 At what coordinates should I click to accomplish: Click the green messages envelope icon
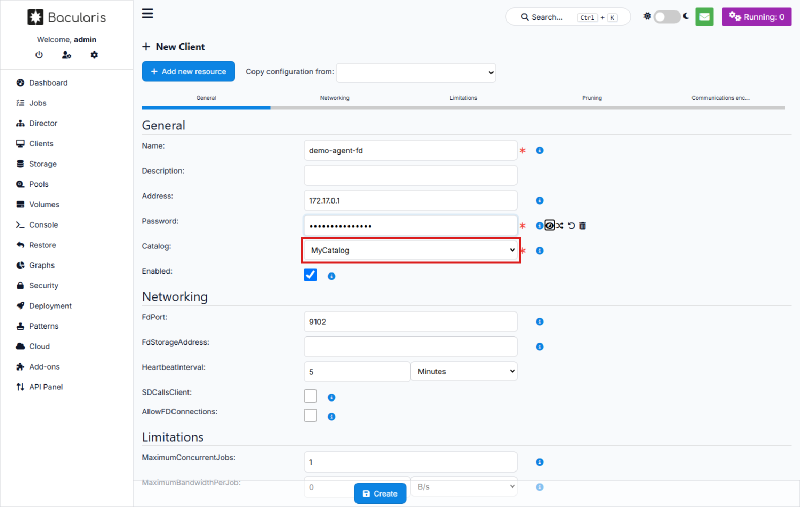point(704,17)
